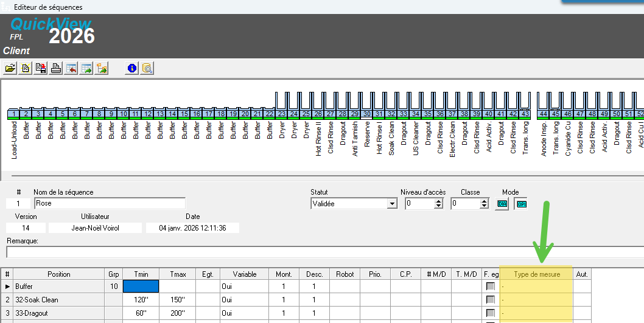This screenshot has width=644, height=323.
Task: Open the blue Information icon
Action: [x=131, y=68]
